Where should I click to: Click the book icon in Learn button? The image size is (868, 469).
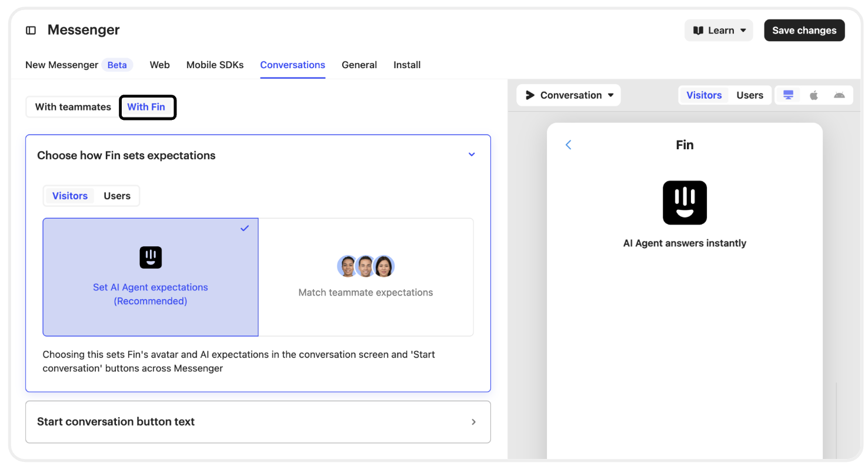698,31
